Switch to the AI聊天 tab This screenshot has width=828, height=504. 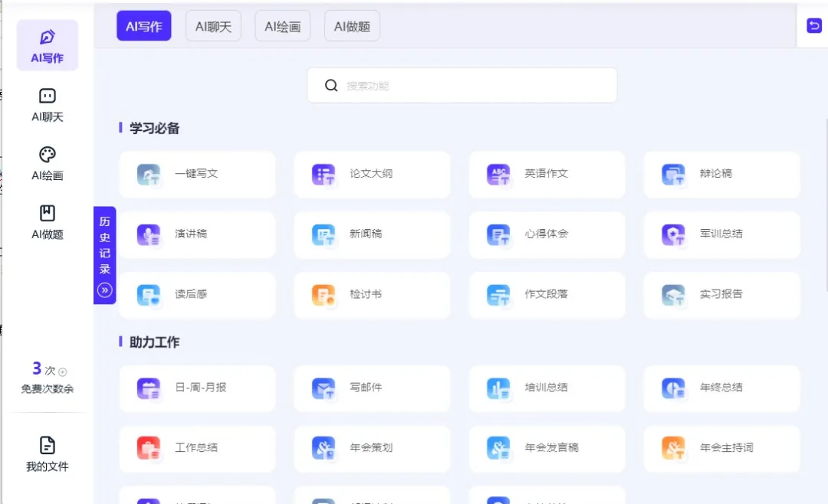213,25
